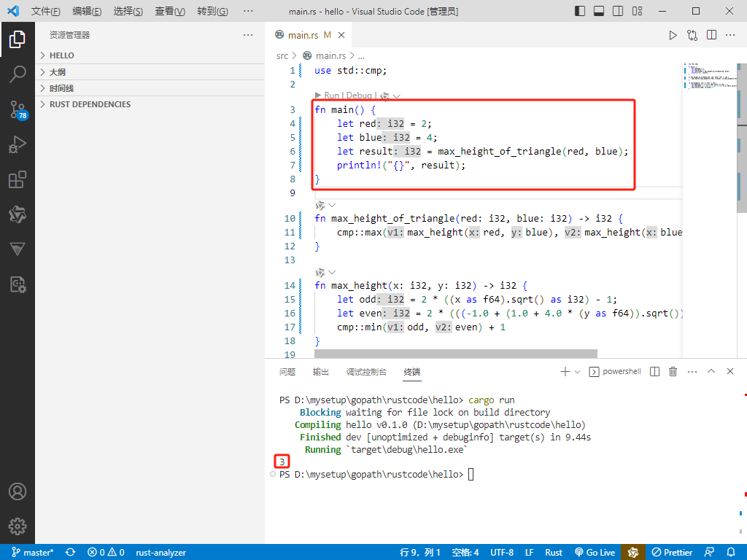Open notifications bell in status bar
This screenshot has height=560, width=747.
(x=731, y=553)
